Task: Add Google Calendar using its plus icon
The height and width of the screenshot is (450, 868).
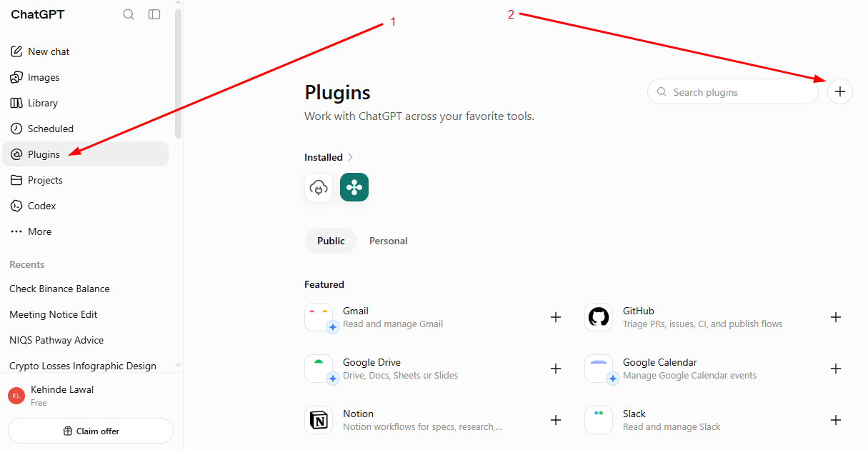Action: click(x=836, y=369)
